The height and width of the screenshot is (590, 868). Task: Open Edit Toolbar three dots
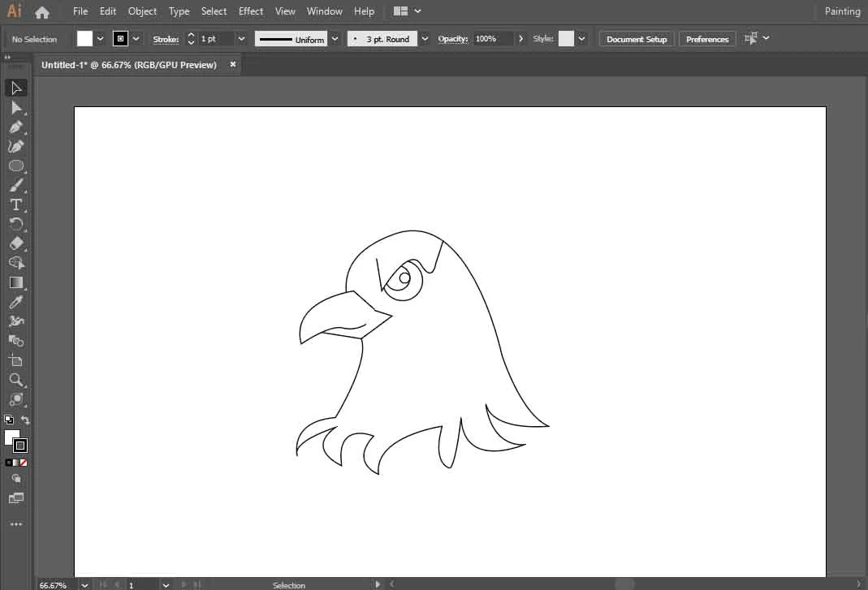16,523
